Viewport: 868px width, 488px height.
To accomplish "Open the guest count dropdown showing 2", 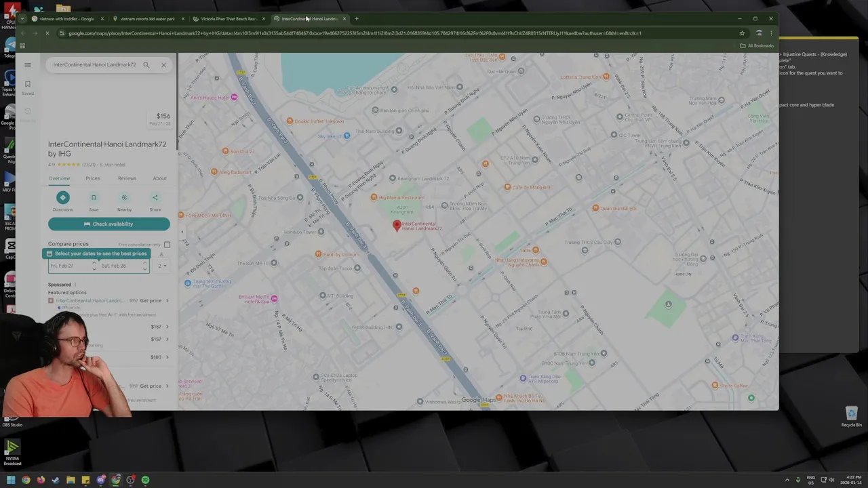I will [163, 266].
